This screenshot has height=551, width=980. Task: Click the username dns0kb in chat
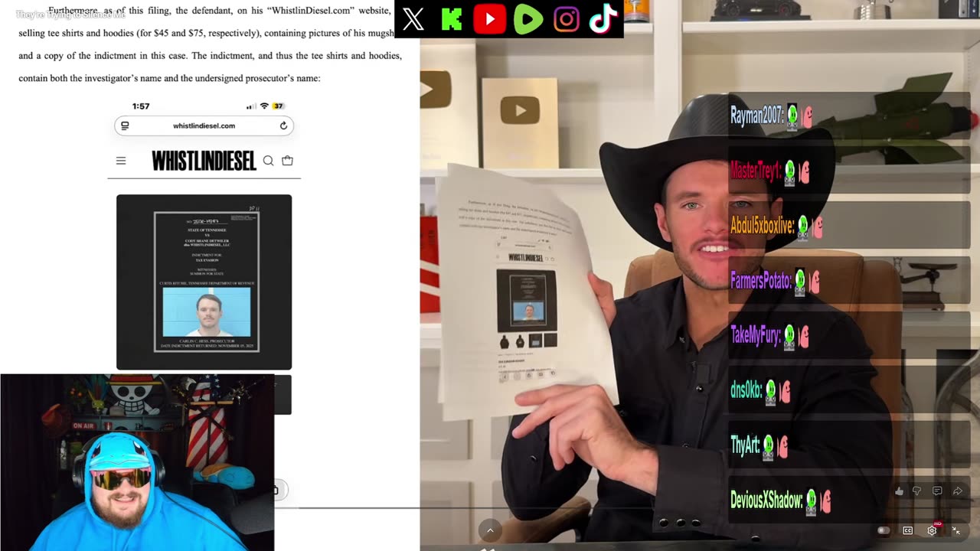coord(746,390)
